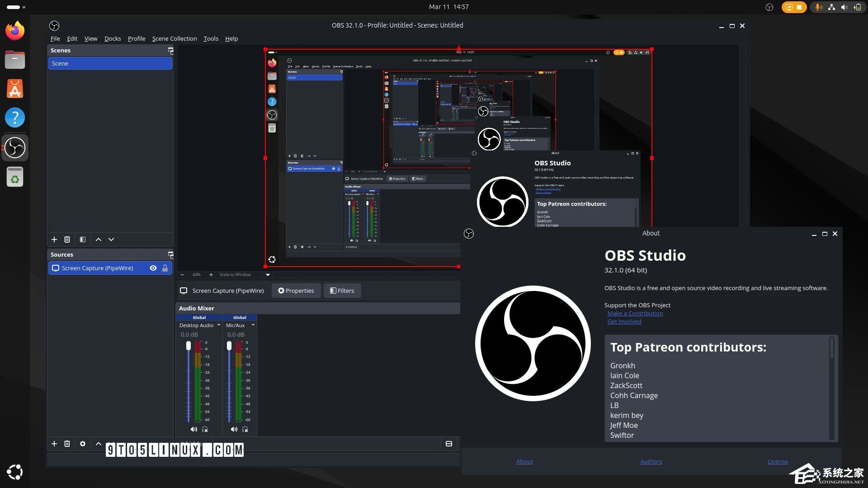This screenshot has width=868, height=488.
Task: Remove the selected scene with the trash icon
Action: click(x=67, y=239)
